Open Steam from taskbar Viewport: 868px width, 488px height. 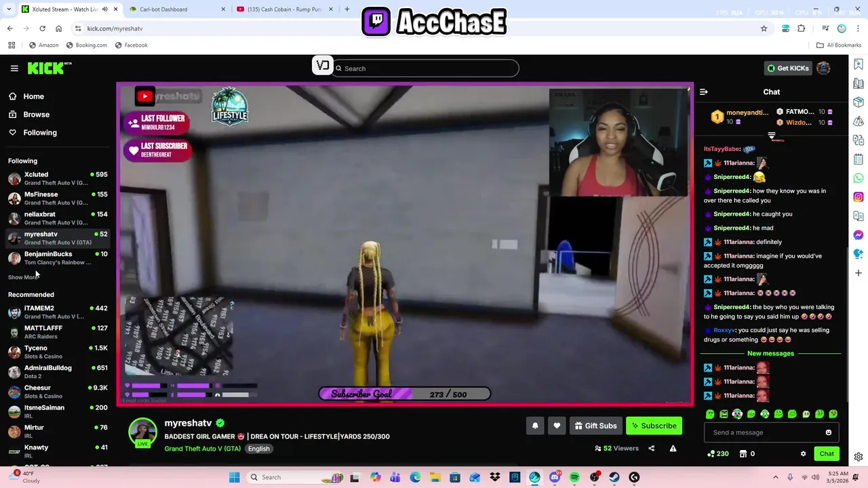tap(614, 477)
